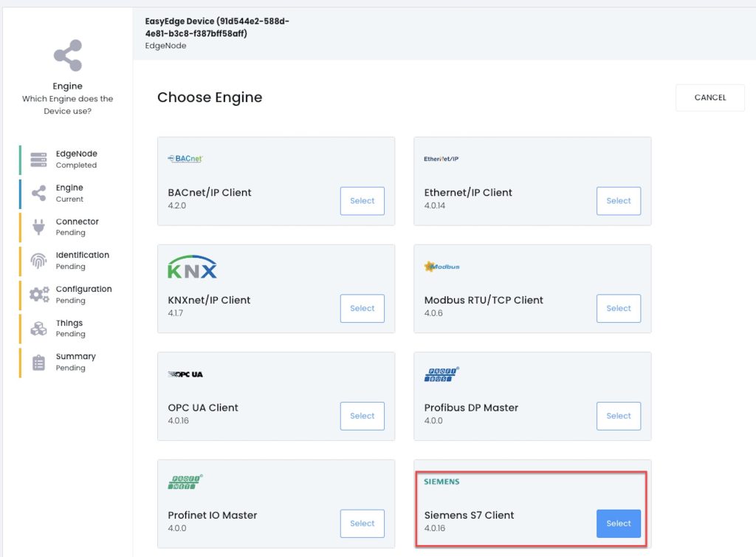Open the Summary wizard step
The width and height of the screenshot is (756, 557).
67,362
